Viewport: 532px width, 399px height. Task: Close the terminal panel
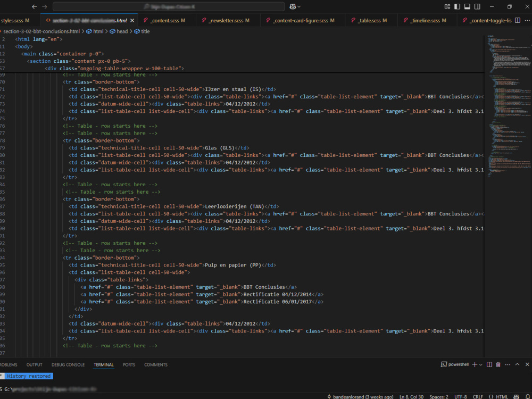click(x=527, y=364)
